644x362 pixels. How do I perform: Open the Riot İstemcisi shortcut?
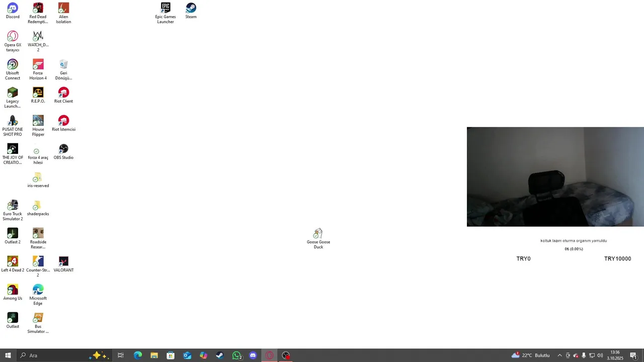coord(63,124)
